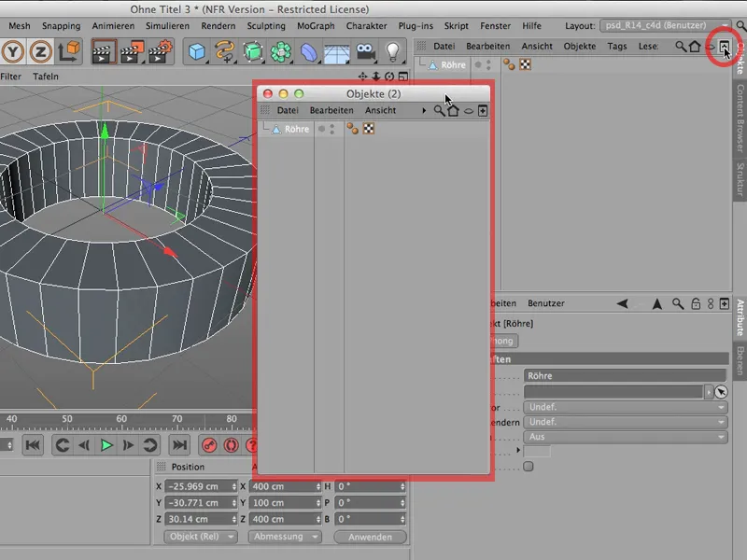Select the spline pen tool
The image size is (747, 560).
224,52
